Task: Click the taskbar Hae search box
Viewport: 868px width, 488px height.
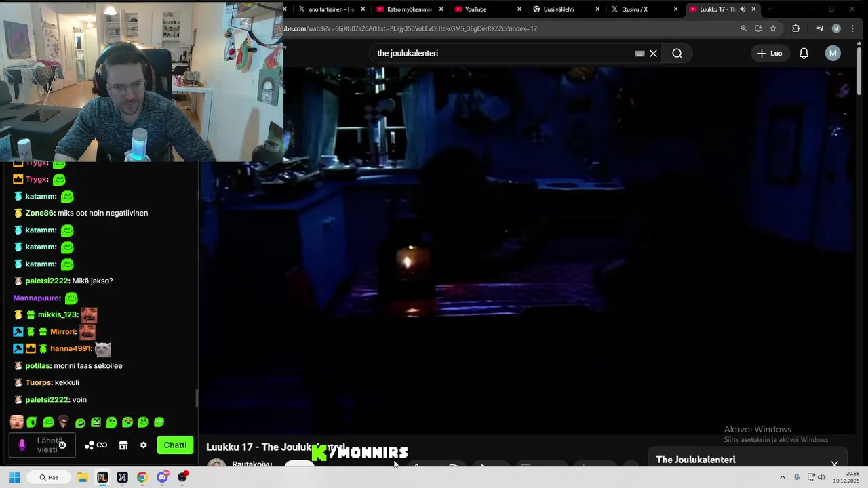Action: click(49, 477)
